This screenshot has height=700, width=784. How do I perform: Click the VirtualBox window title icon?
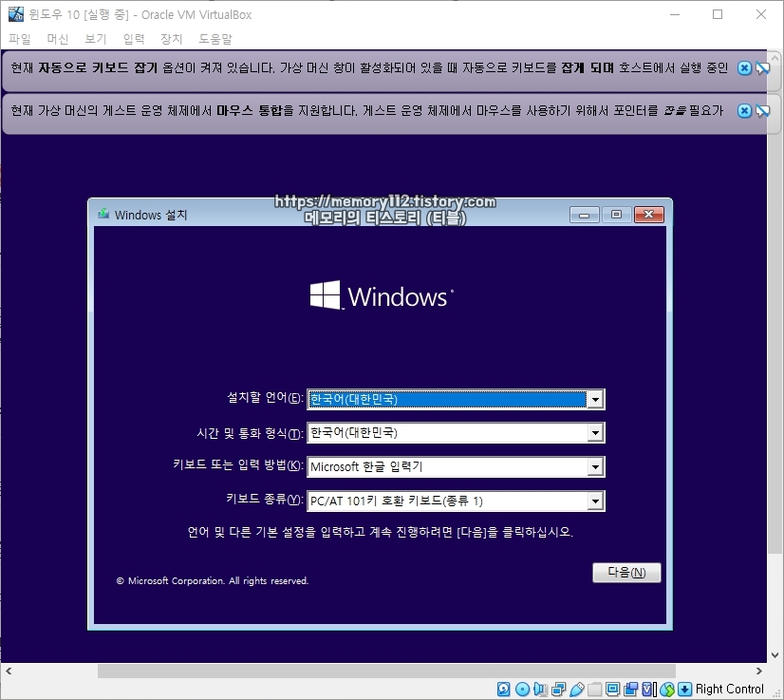coord(15,14)
